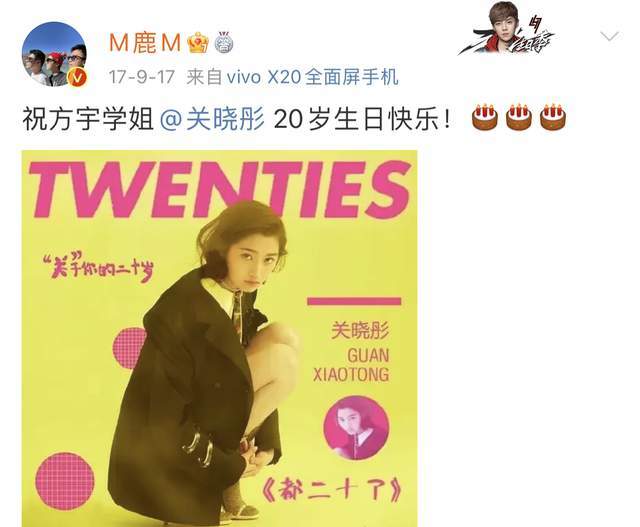The height and width of the screenshot is (527, 640).
Task: Click the first birthday cake emoji
Action: pos(485,117)
